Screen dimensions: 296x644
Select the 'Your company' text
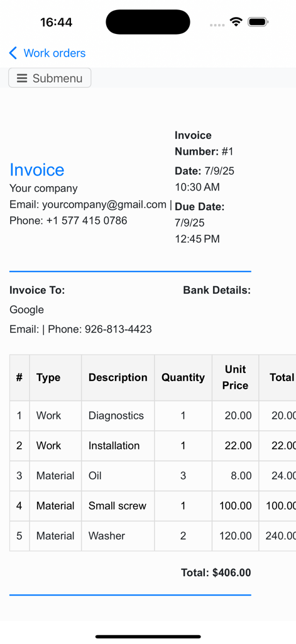[x=43, y=188]
